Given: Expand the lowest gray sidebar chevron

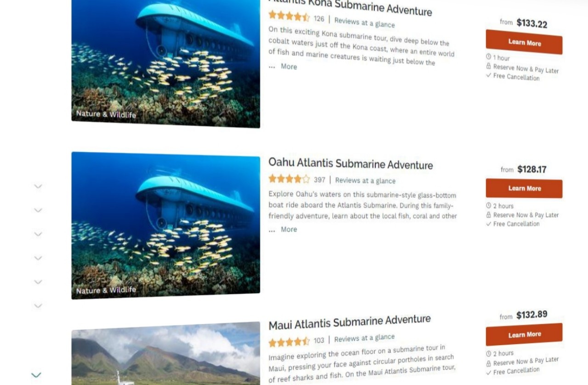Looking at the screenshot, I should pos(38,306).
